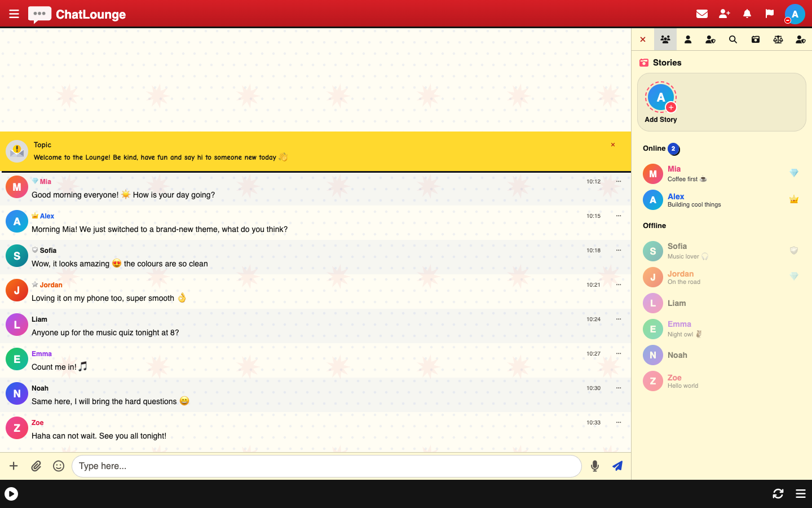Open the balance scale tab
The width and height of the screenshot is (812, 508).
[x=778, y=40]
